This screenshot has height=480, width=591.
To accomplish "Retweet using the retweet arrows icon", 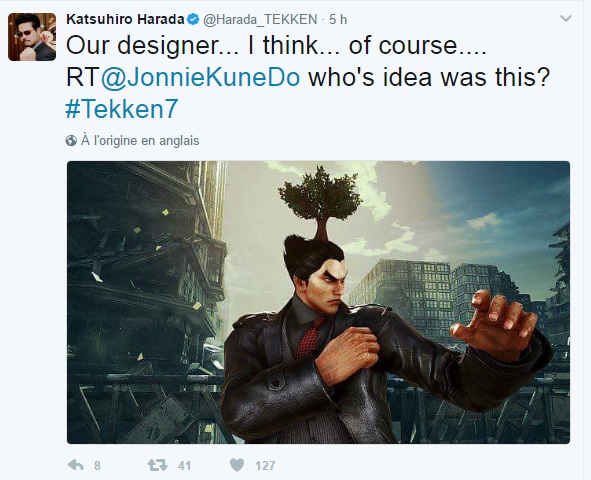I will [x=157, y=465].
